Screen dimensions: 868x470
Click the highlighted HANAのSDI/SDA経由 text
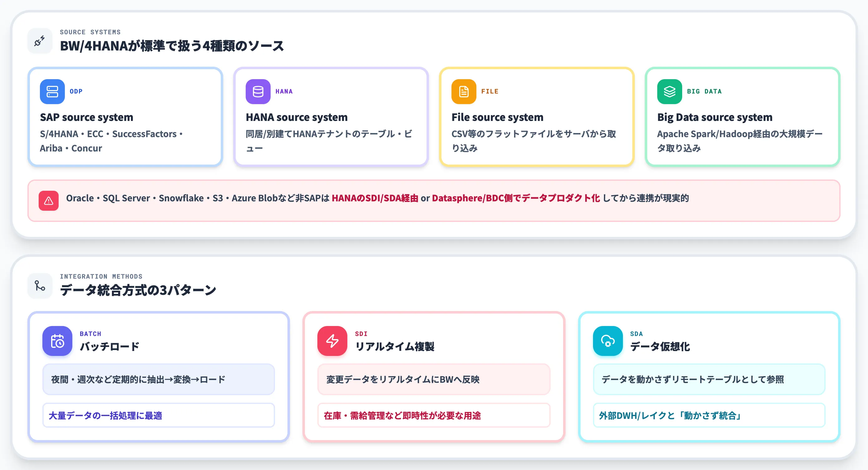(x=375, y=198)
